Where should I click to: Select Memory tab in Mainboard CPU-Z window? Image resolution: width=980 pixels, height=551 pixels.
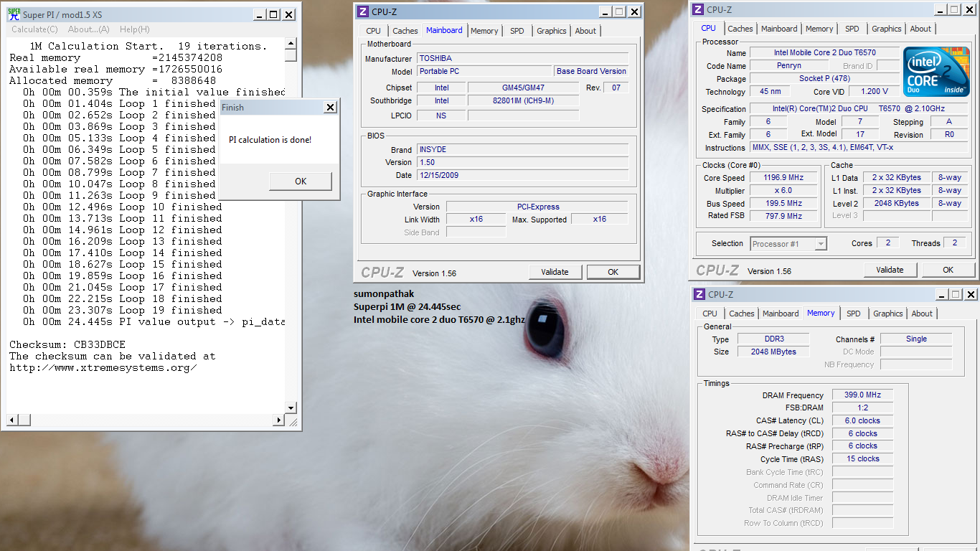484,31
